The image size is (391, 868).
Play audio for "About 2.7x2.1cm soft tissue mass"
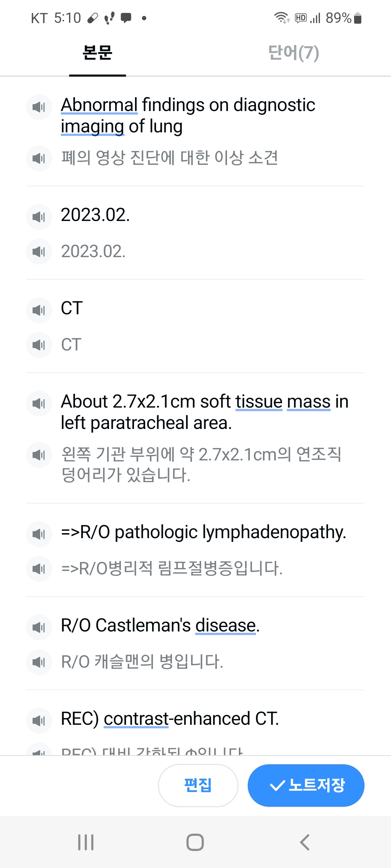click(x=39, y=404)
